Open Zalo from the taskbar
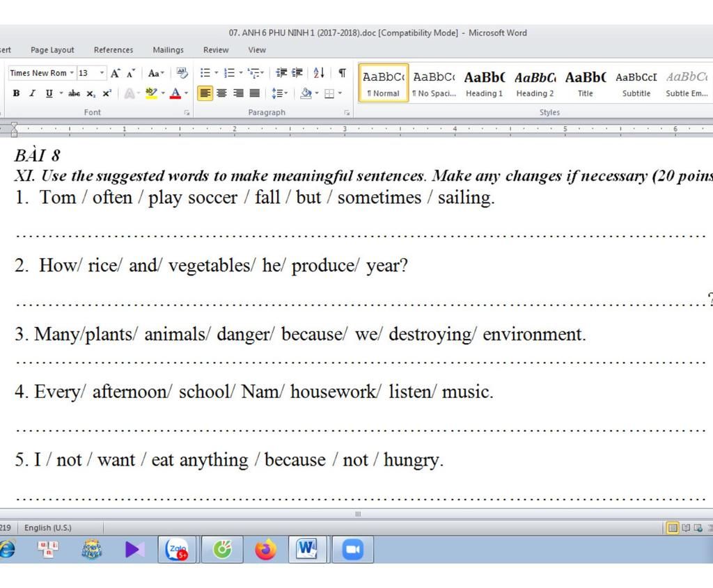This screenshot has height=588, width=713. tap(177, 549)
